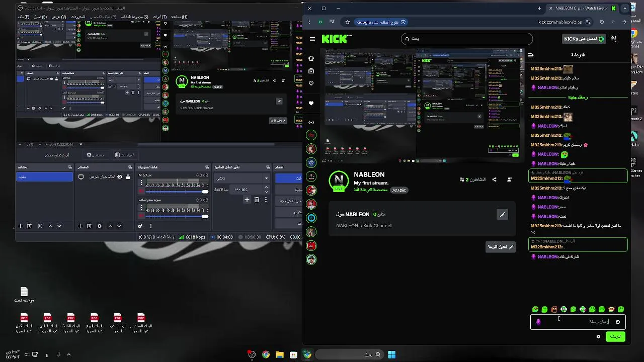Viewport: 644px width, 362px height.
Task: Open the OBS File menu (F)
Action: [23, 17]
